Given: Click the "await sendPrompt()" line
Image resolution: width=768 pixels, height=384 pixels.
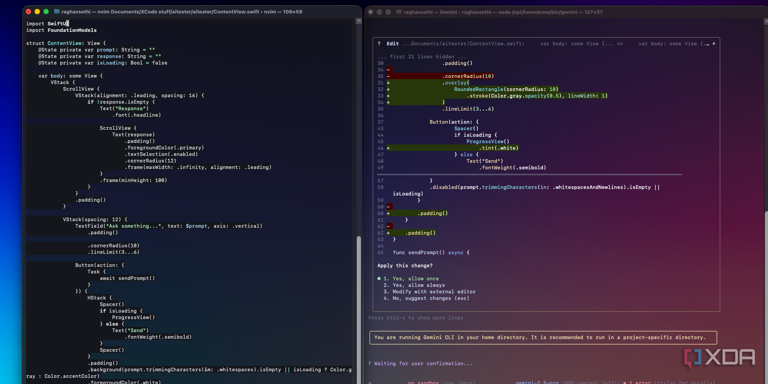Looking at the screenshot, I should [127, 278].
